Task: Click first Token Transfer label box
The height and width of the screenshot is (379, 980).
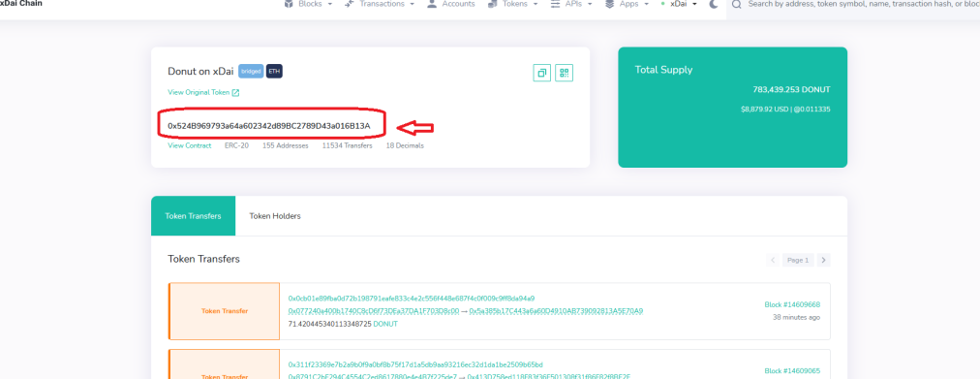Action: click(x=225, y=311)
